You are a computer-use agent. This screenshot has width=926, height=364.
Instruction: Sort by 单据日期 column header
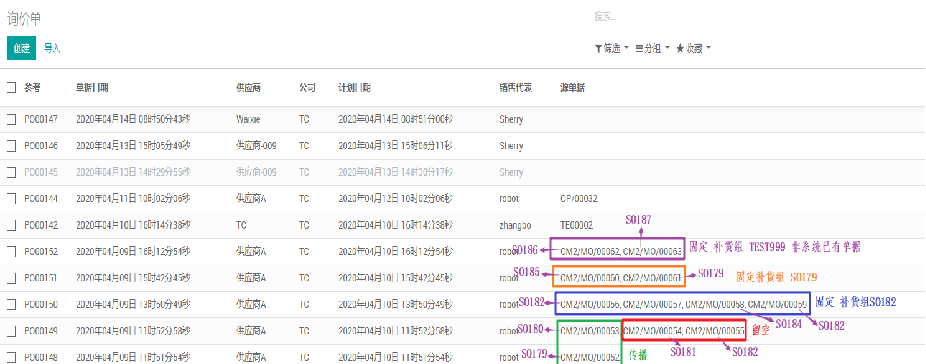92,88
